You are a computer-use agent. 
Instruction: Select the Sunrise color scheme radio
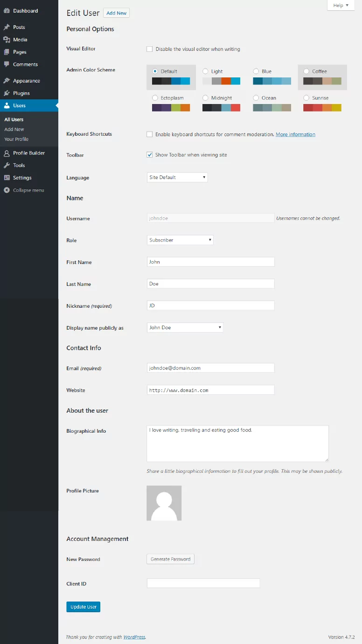tap(306, 98)
